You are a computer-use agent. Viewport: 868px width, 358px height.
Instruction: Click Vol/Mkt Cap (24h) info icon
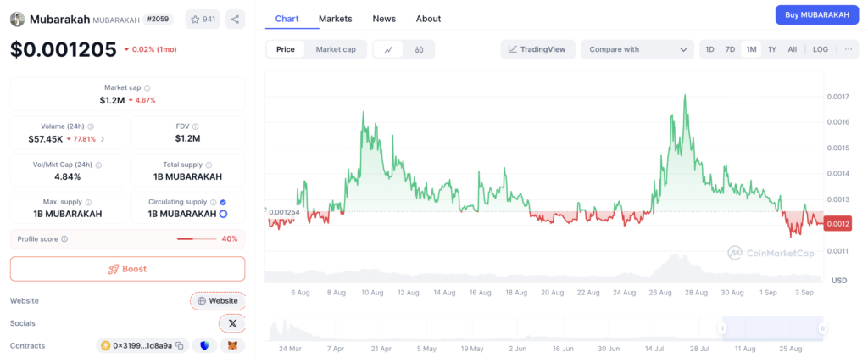point(98,165)
